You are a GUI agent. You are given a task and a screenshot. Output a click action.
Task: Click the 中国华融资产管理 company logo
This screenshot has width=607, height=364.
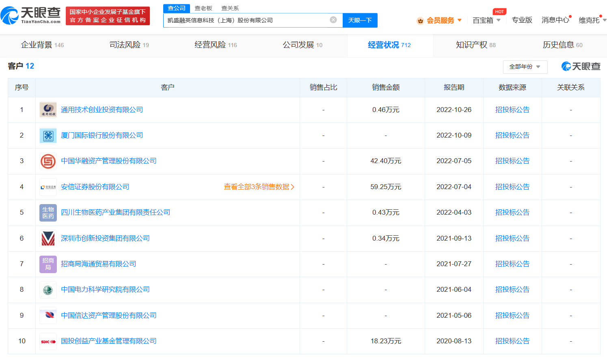48,161
